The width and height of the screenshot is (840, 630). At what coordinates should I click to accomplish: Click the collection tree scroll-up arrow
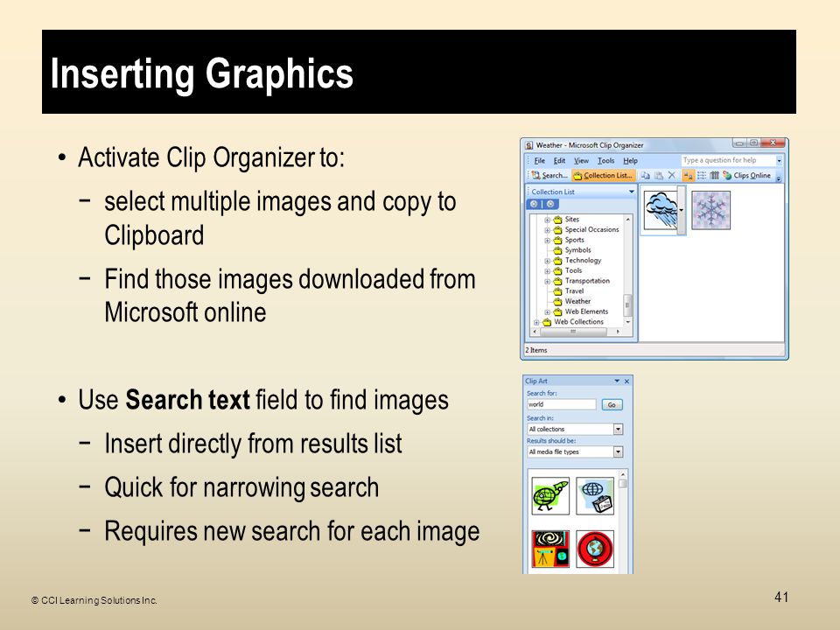(628, 220)
